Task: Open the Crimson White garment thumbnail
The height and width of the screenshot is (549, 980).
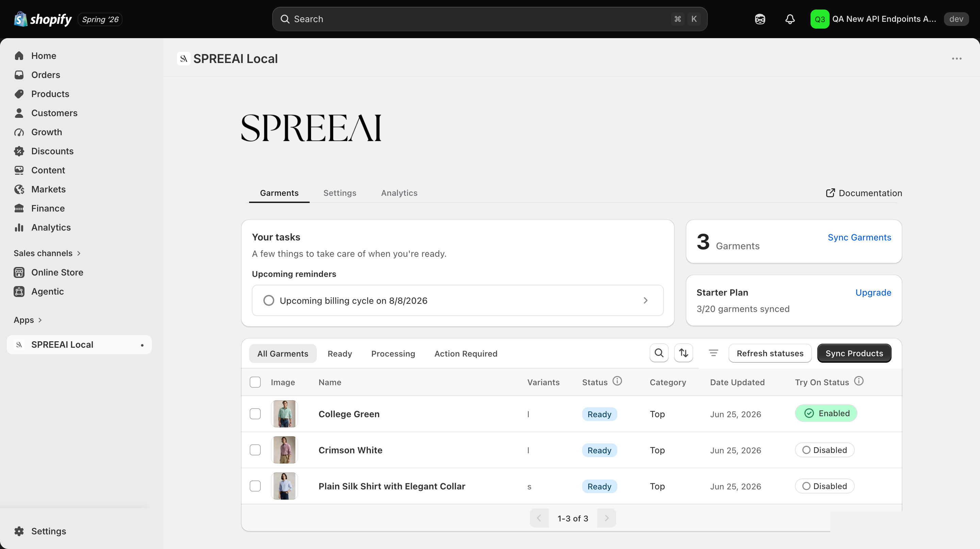Action: tap(284, 450)
